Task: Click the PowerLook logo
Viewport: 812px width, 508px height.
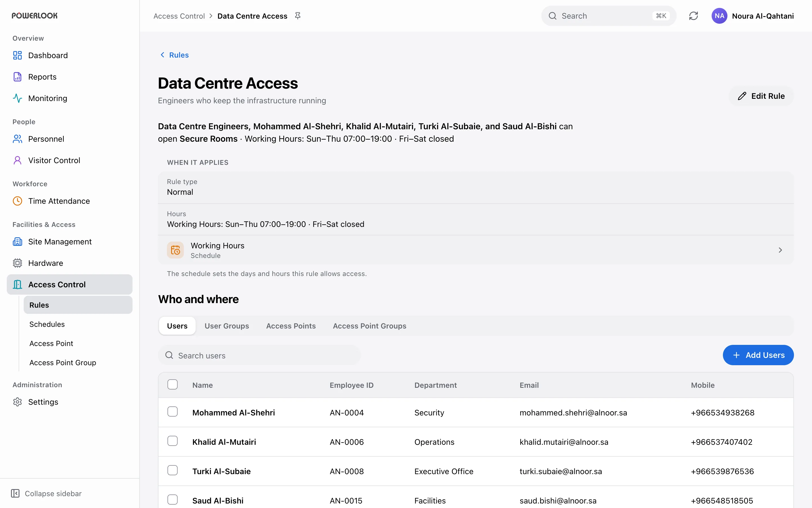Action: click(35, 16)
